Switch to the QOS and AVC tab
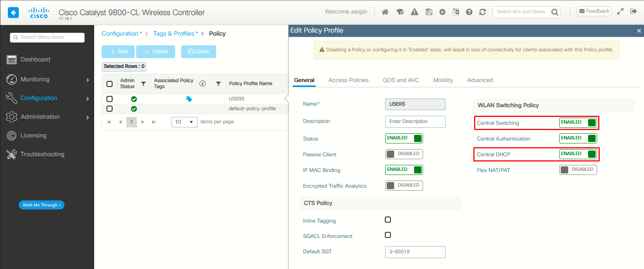Image resolution: width=644 pixels, height=269 pixels. (x=401, y=80)
